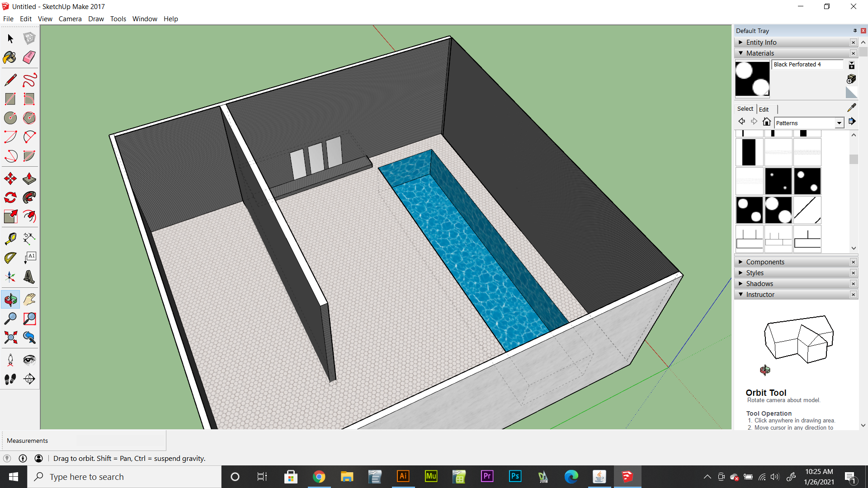Activate the Text label tool
The width and height of the screenshot is (868, 488).
pyautogui.click(x=29, y=258)
